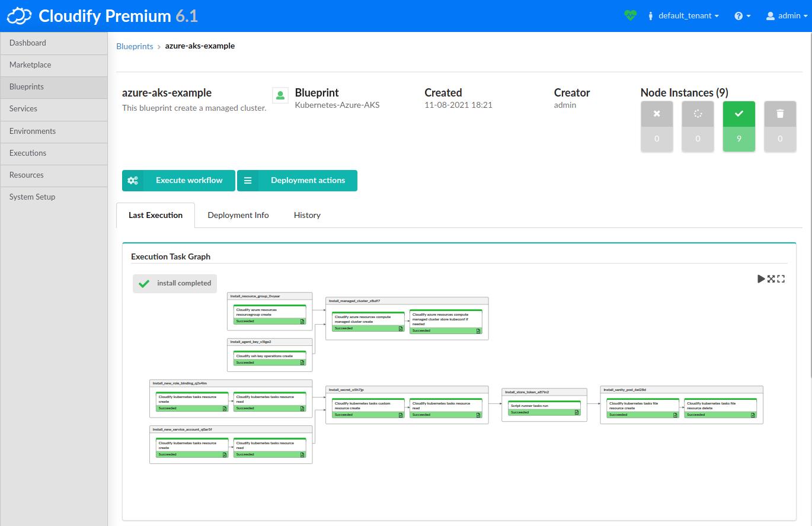Click the trash icon for deleted node instances
Viewport: 812px width, 526px height.
pyautogui.click(x=780, y=114)
